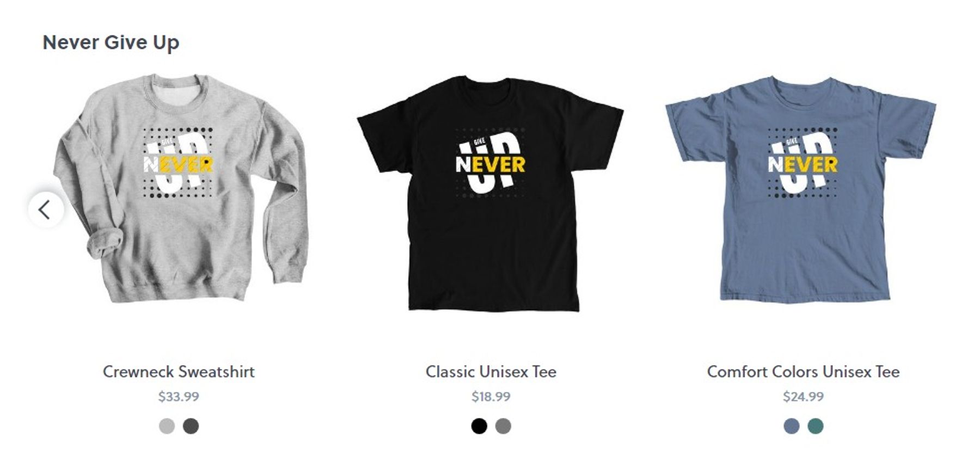Click NEVER design printed on gray sweatshirt
Image resolution: width=980 pixels, height=469 pixels.
tap(178, 163)
